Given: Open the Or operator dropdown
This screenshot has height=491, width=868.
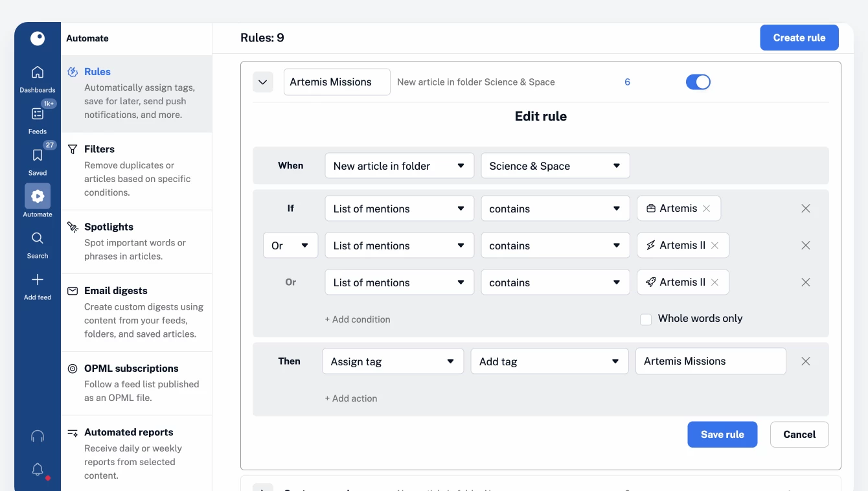Looking at the screenshot, I should click(x=290, y=245).
